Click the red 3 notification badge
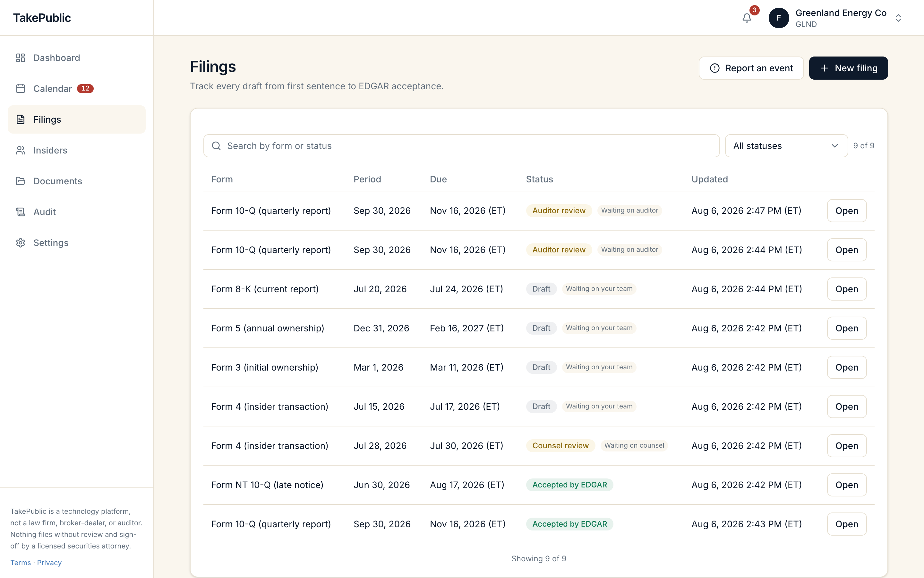The image size is (924, 578). click(x=754, y=10)
